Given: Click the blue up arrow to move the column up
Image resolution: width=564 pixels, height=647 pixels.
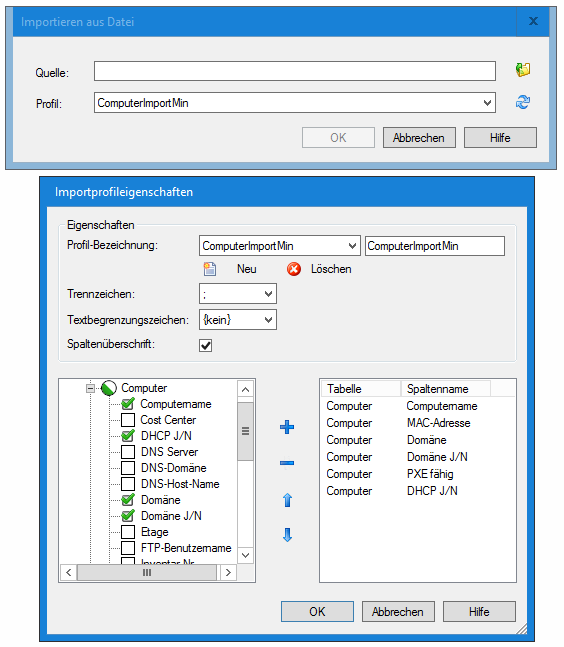Looking at the screenshot, I should (x=288, y=500).
